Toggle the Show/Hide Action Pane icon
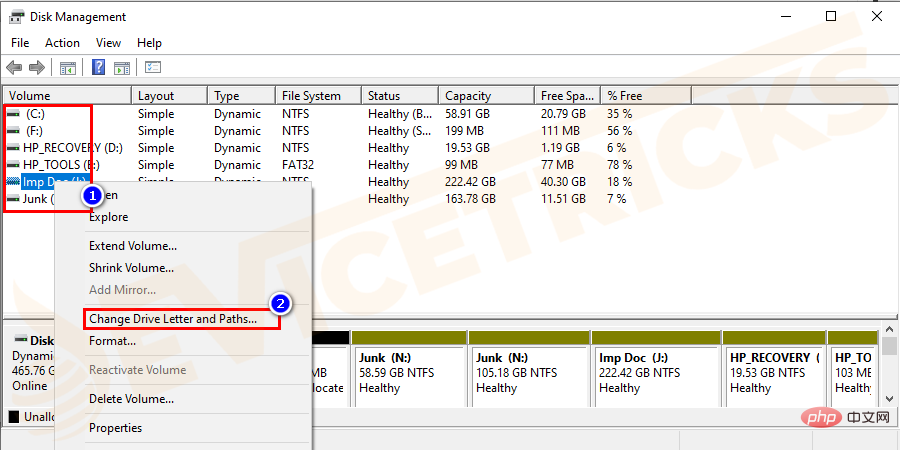The height and width of the screenshot is (450, 900). coord(122,68)
